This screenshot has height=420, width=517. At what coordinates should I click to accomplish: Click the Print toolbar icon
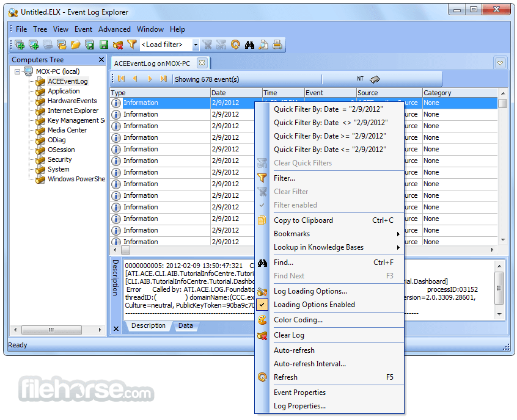[x=277, y=45]
